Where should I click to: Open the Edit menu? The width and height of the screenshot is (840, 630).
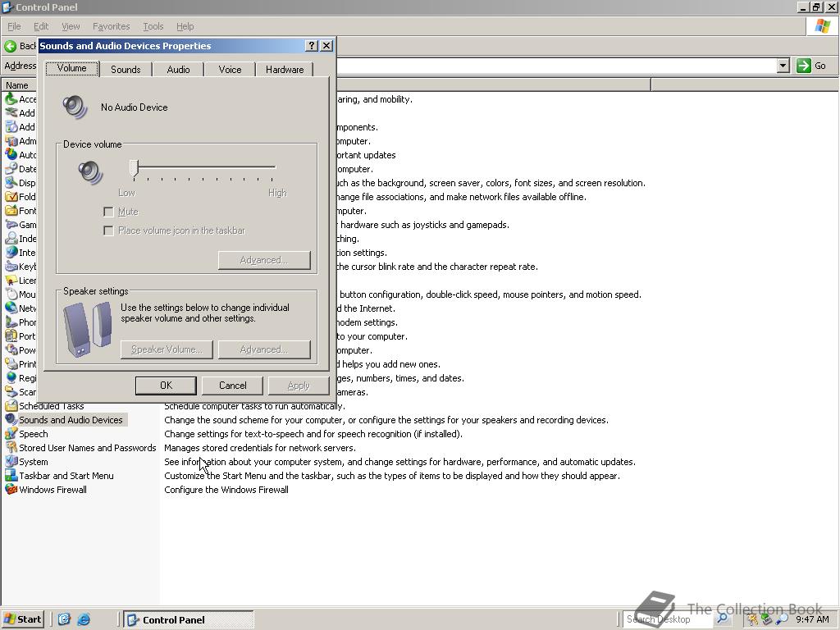click(41, 26)
